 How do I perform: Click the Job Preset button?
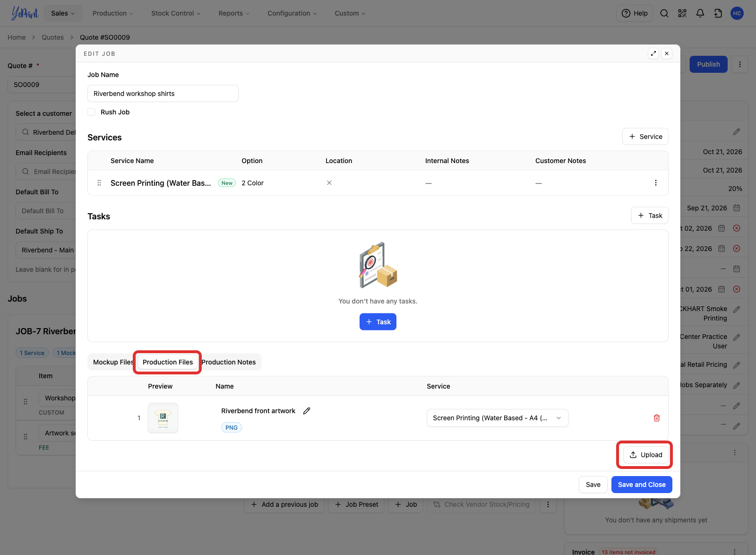357,504
